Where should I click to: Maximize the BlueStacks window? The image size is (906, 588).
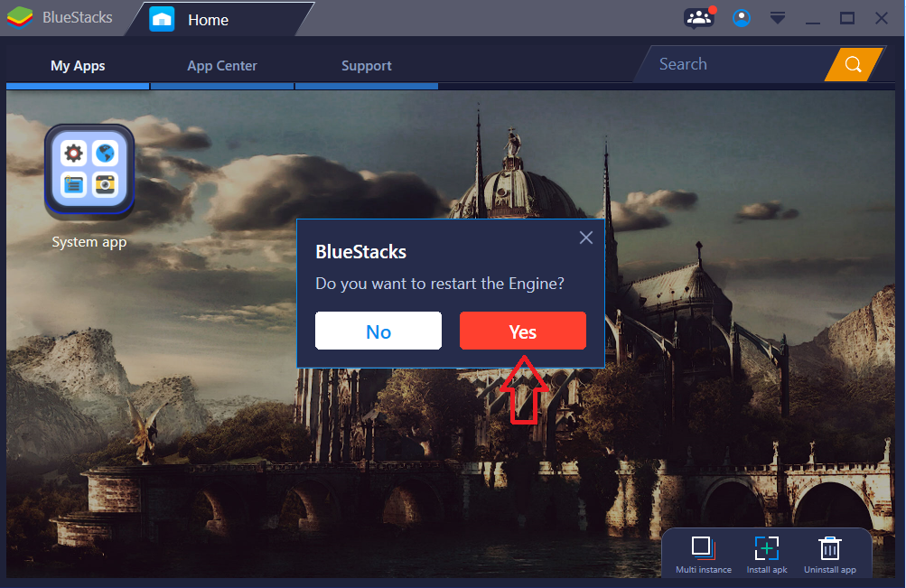[x=847, y=18]
